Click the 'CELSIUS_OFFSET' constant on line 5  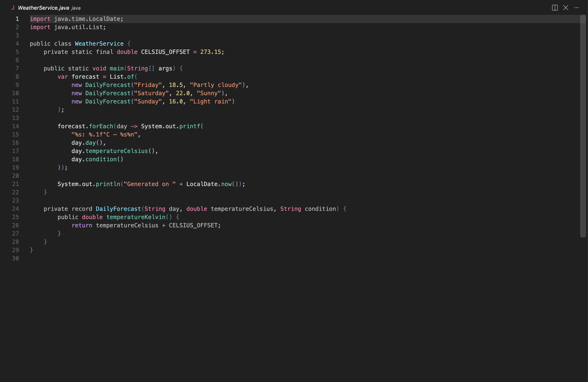coord(165,52)
